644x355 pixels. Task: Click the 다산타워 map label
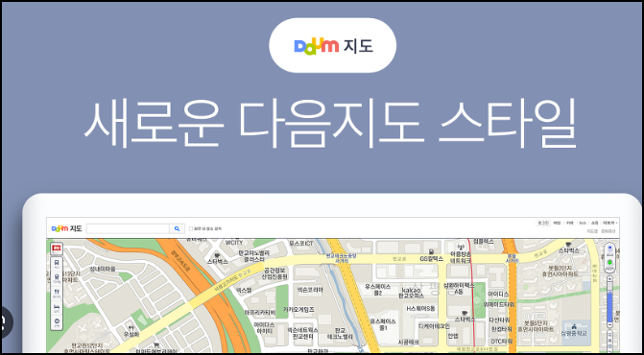point(500,319)
